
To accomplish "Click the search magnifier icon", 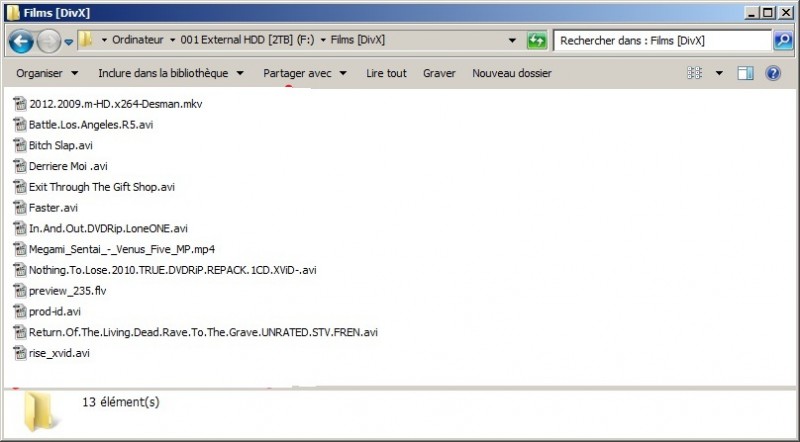I will click(783, 41).
